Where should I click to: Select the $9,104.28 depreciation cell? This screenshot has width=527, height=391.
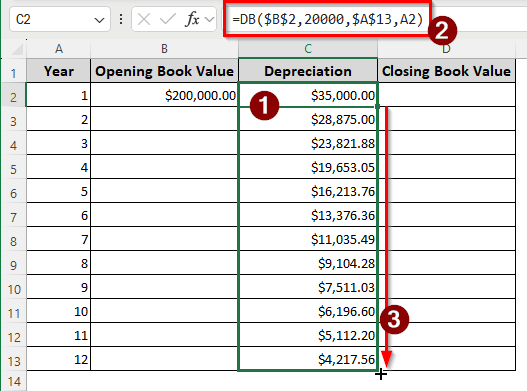coord(308,263)
